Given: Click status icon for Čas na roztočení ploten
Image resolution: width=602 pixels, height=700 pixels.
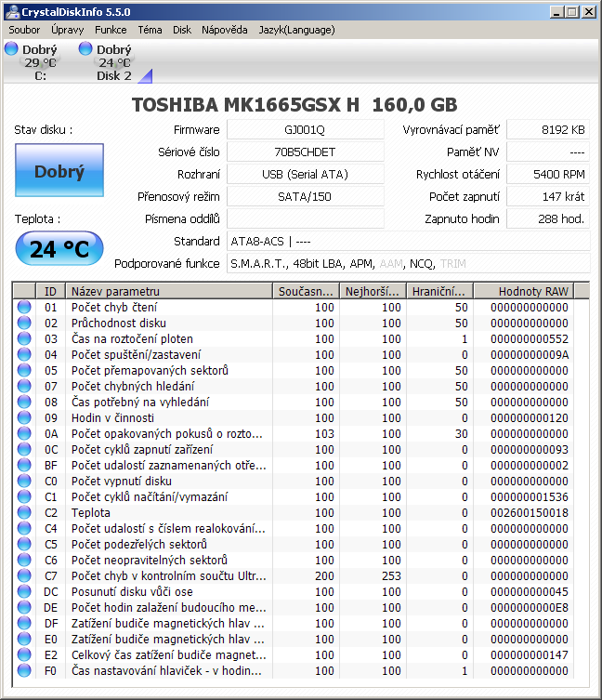Looking at the screenshot, I should click(x=24, y=338).
